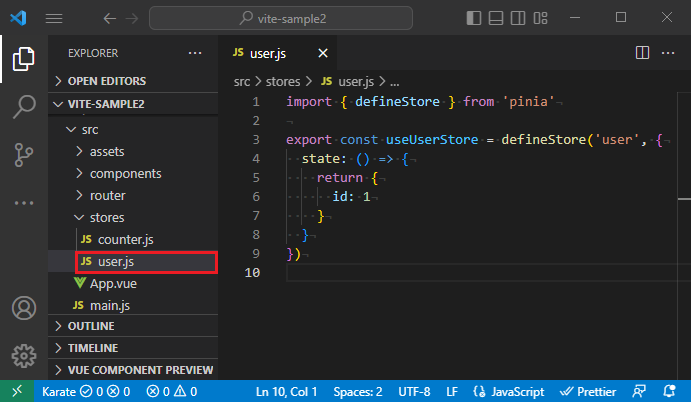Open the remote window status bar button
This screenshot has width=691, height=402.
17,391
